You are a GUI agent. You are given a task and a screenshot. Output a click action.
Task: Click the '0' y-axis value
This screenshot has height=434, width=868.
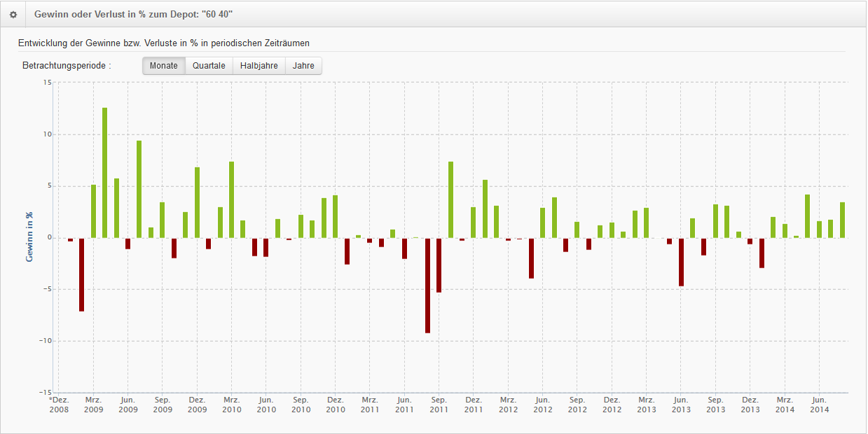(x=50, y=238)
